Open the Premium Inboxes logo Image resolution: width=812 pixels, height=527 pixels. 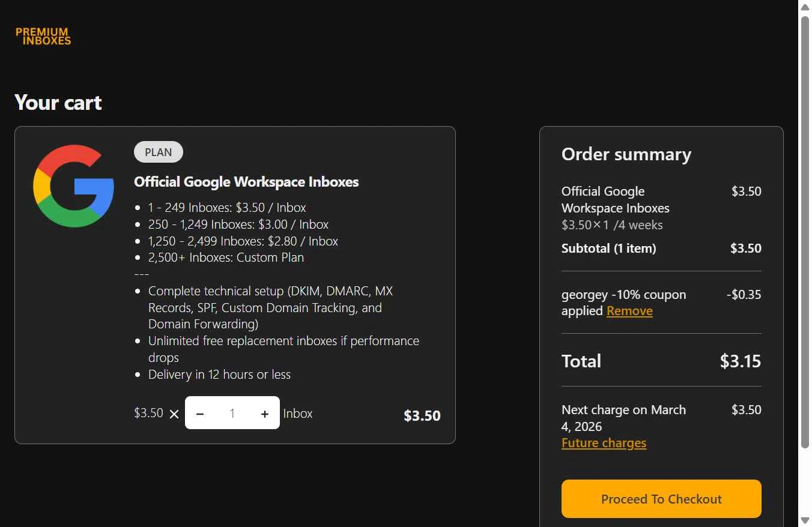(43, 37)
